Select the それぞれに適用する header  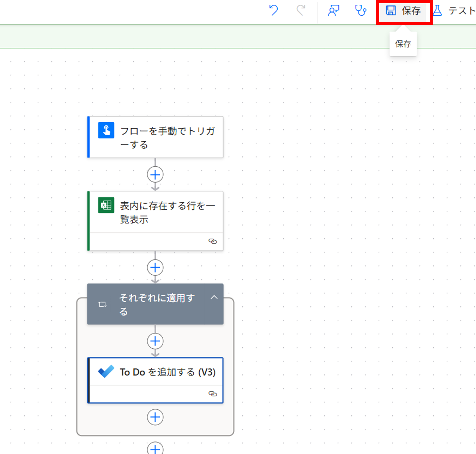coord(155,304)
